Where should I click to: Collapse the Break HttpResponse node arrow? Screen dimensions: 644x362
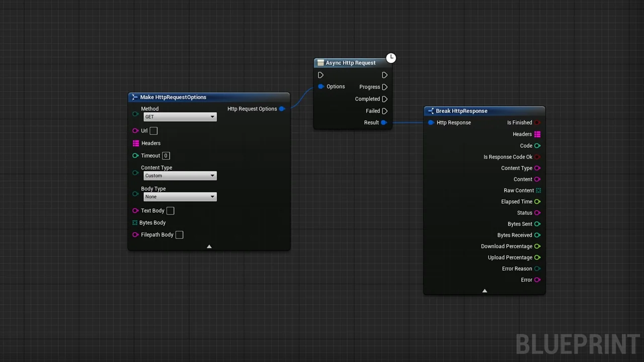click(x=485, y=291)
